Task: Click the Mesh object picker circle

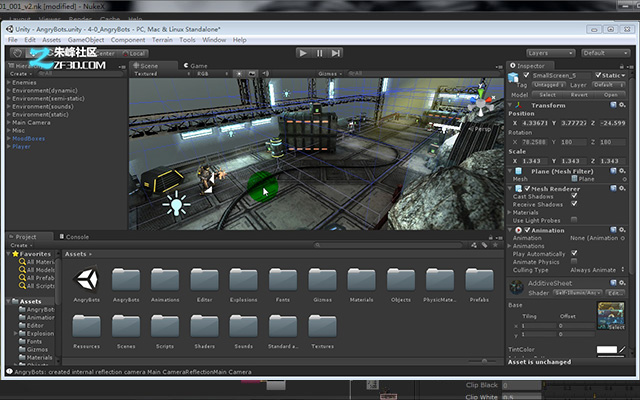Action: [624, 179]
